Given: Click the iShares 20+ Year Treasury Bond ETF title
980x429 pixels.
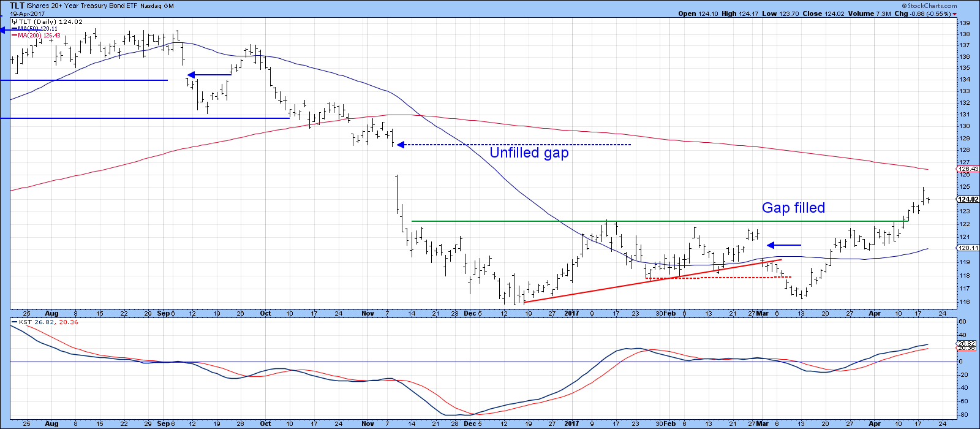Looking at the screenshot, I should click(x=83, y=6).
